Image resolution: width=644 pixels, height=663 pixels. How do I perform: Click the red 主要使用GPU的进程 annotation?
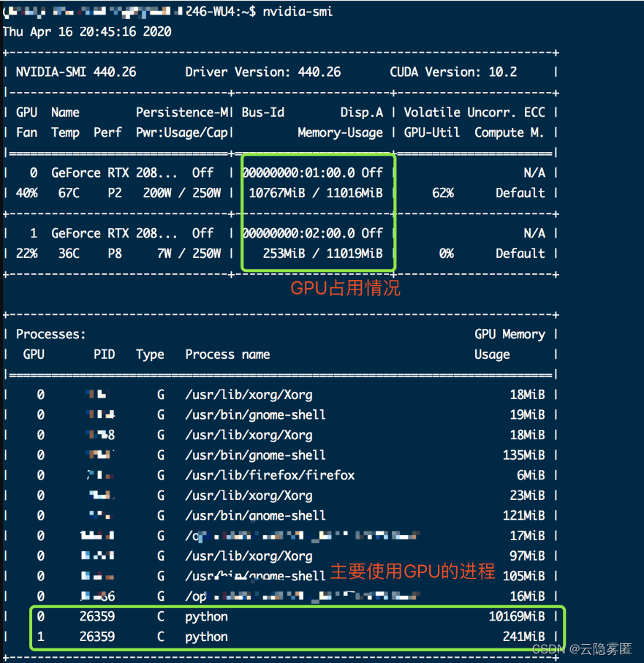412,572
